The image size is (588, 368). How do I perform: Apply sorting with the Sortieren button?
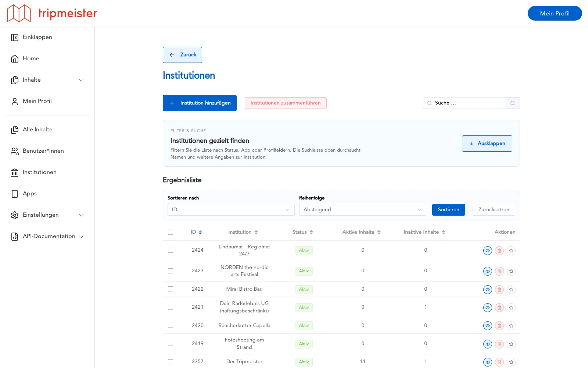[448, 210]
